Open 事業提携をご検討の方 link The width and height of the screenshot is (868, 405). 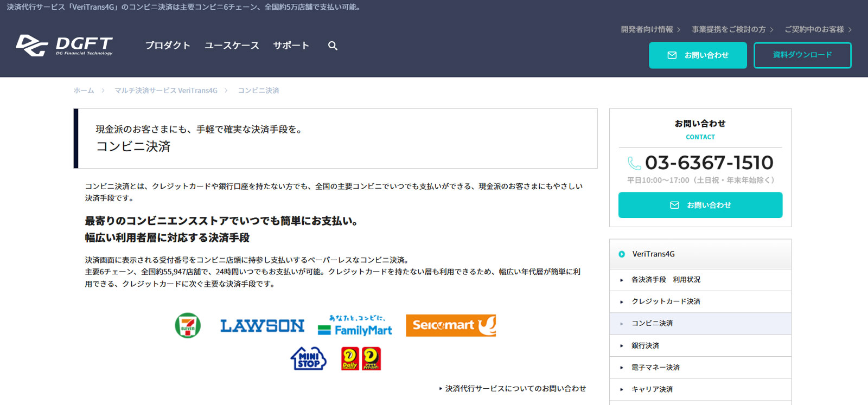[729, 29]
